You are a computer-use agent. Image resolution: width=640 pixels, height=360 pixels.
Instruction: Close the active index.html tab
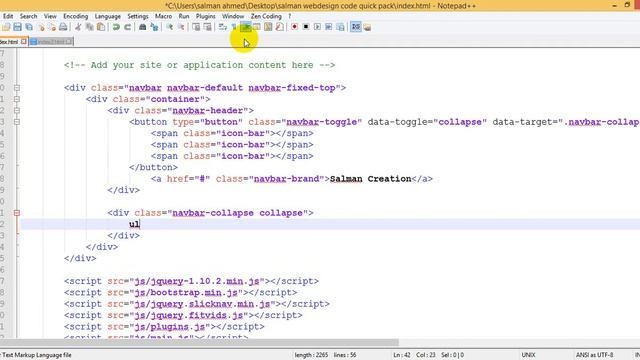(x=24, y=42)
